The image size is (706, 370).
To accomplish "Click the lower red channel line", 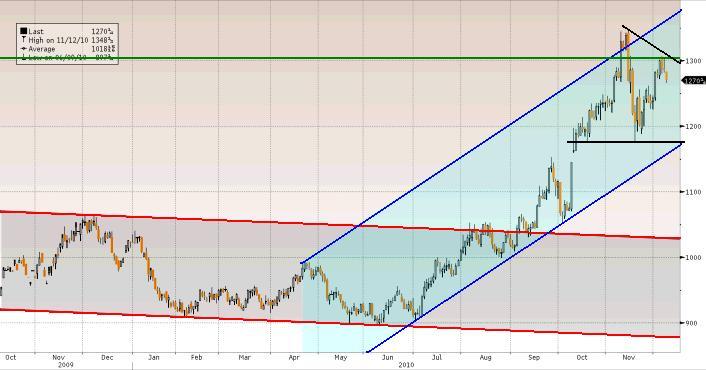I will (340, 323).
